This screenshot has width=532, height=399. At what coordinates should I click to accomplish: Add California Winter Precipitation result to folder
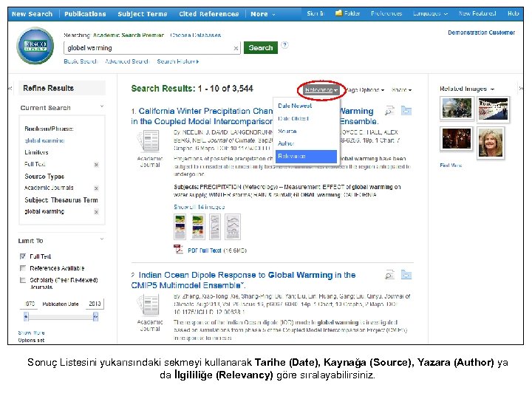coord(406,111)
